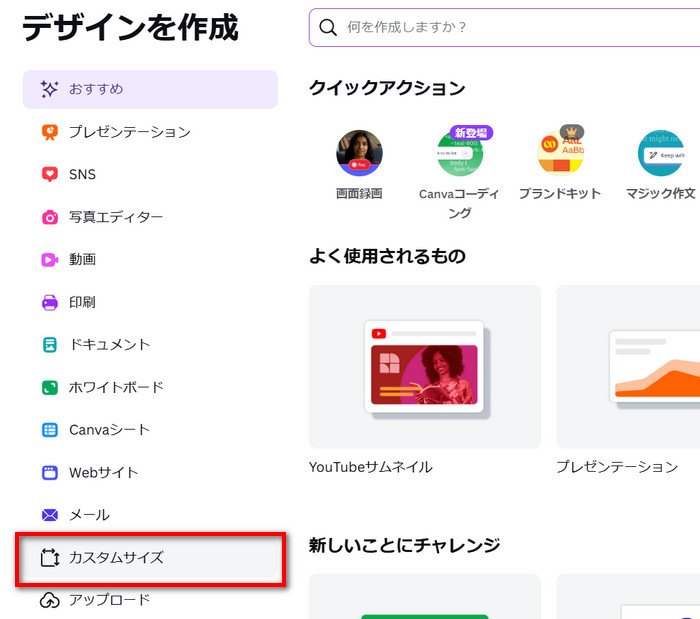This screenshot has width=700, height=619.
Task: Launch ブランドキット quick action
Action: click(x=560, y=153)
